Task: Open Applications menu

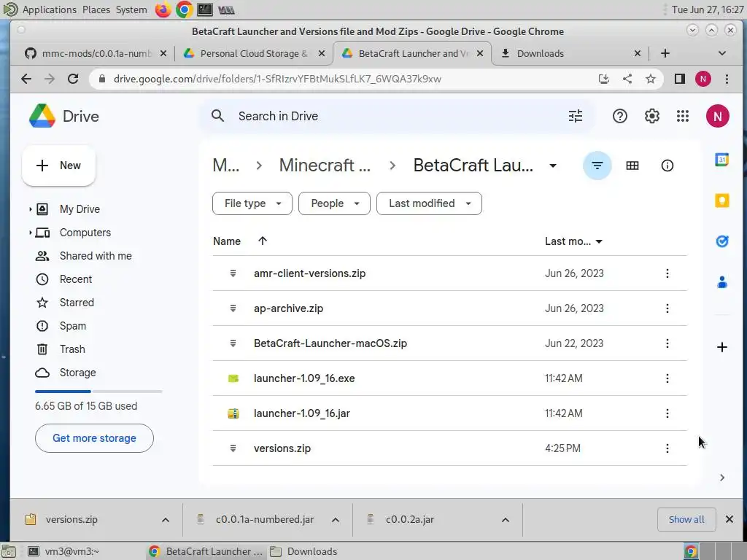Action: tap(49, 9)
